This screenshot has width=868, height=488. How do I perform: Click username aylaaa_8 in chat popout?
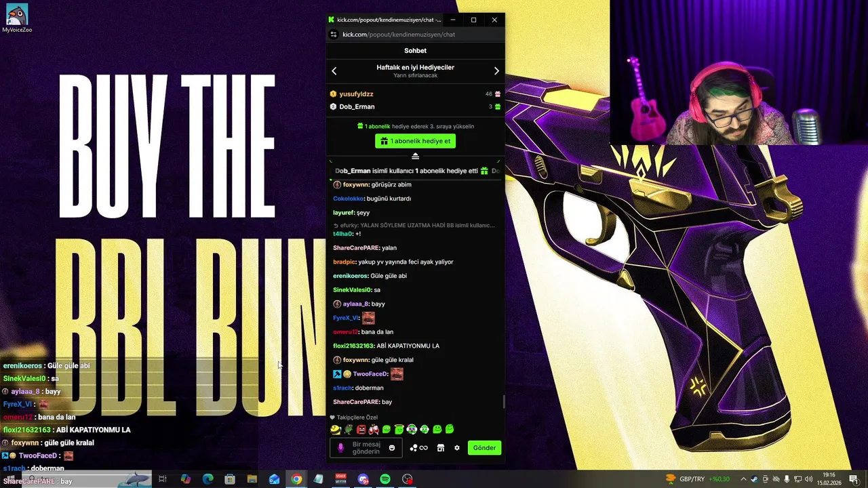point(355,304)
